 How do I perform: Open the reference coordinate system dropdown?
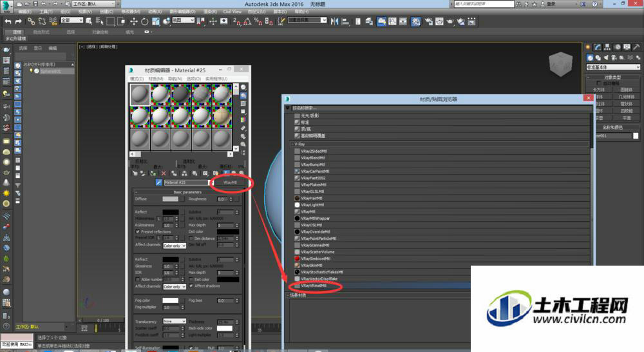point(183,20)
